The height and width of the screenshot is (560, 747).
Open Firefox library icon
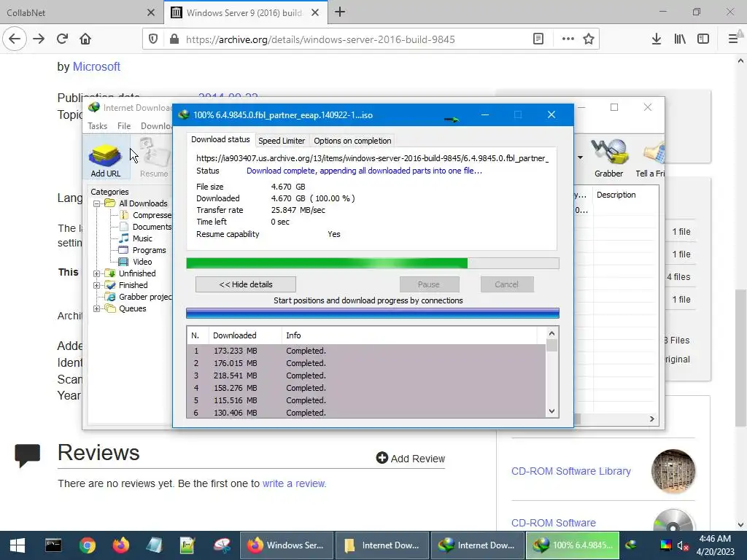pos(680,39)
